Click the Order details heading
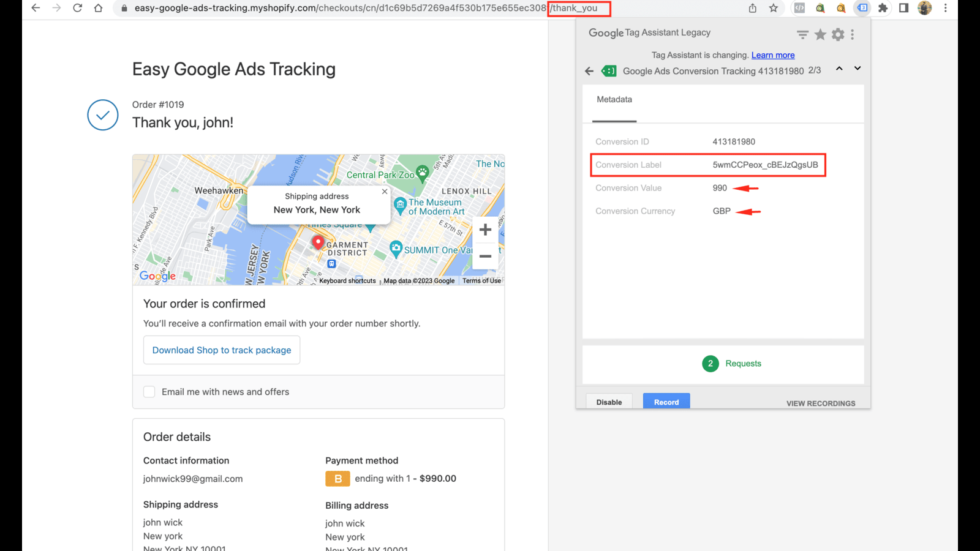This screenshot has height=551, width=980. [x=177, y=437]
